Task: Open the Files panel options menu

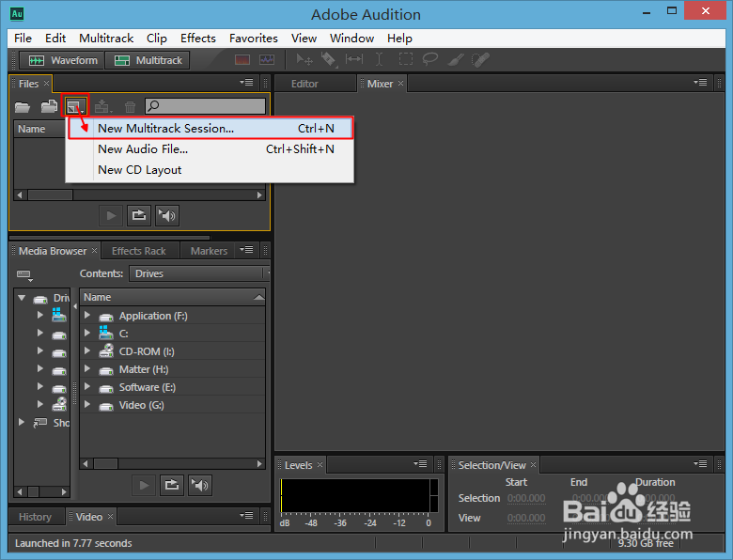Action: coord(247,83)
